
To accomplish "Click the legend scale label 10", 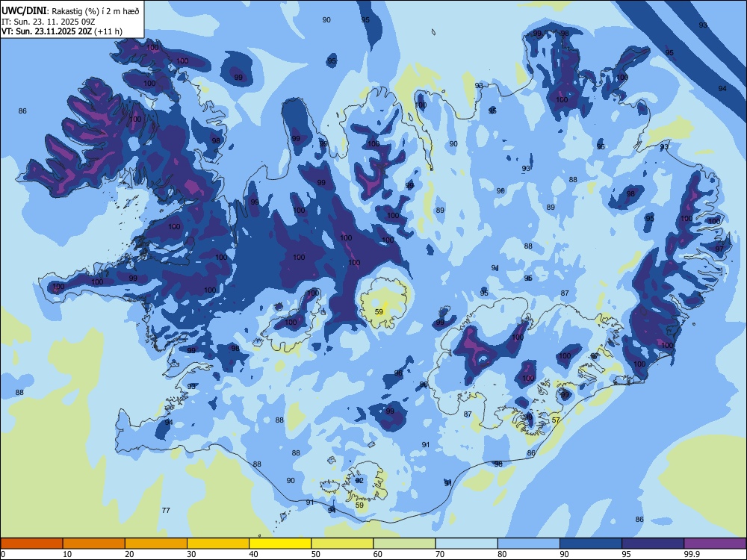I will pyautogui.click(x=67, y=554).
